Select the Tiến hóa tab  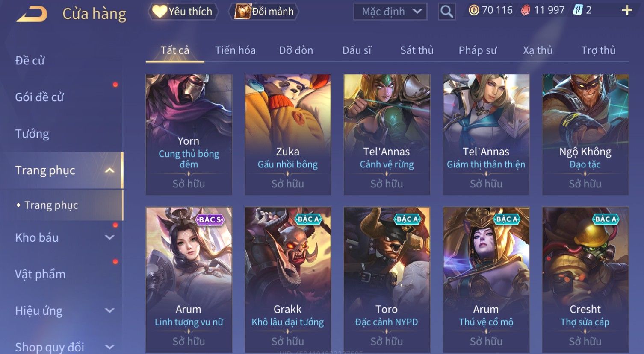[235, 50]
